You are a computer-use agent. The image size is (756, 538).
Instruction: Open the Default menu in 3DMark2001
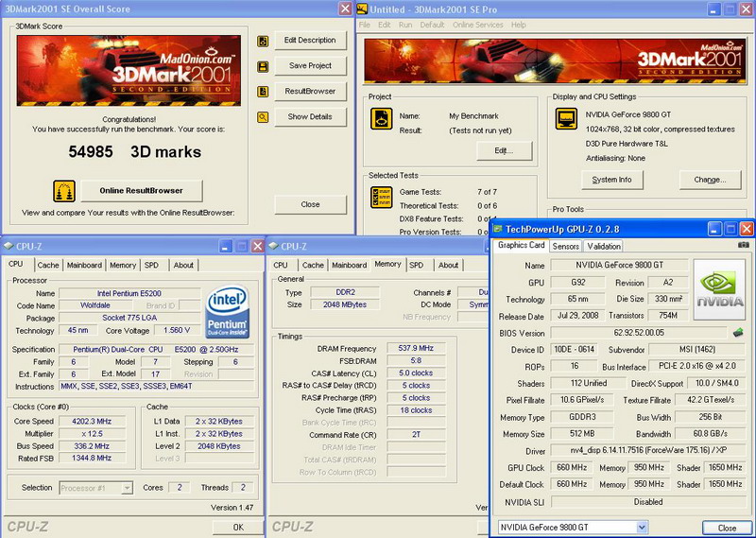432,26
